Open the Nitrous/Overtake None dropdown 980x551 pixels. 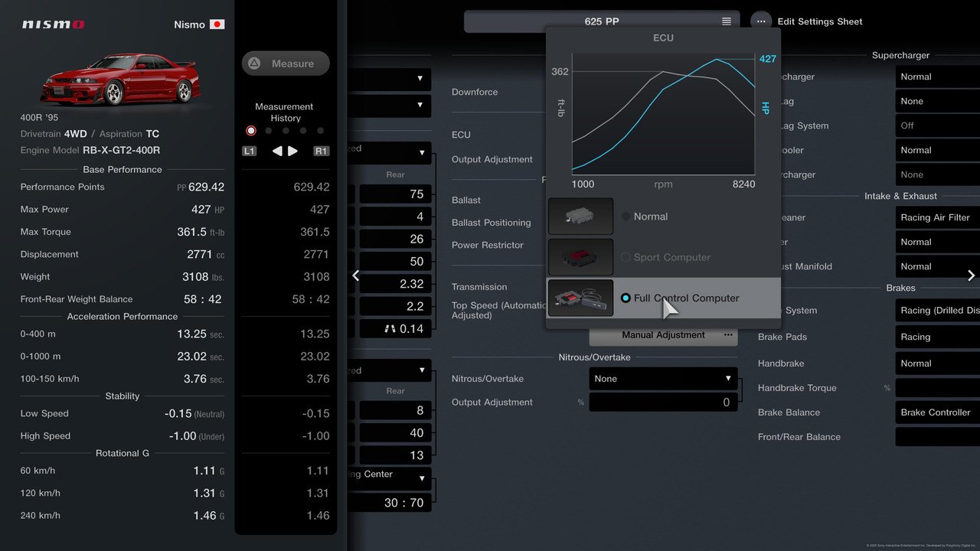(x=663, y=379)
